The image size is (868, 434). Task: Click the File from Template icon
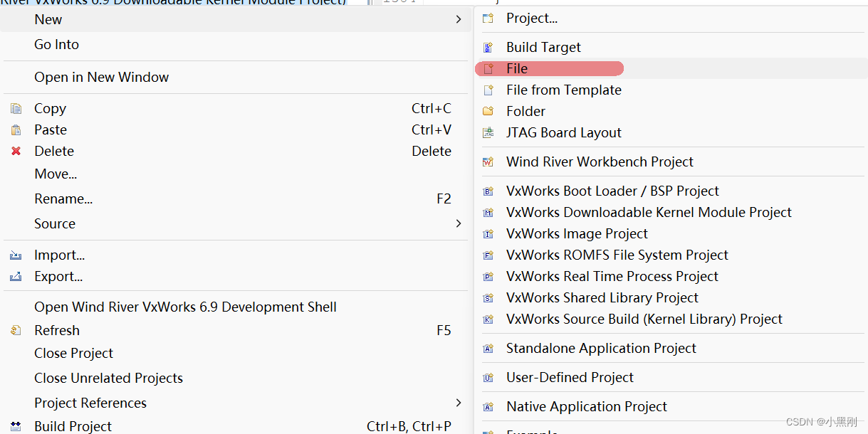pyautogui.click(x=488, y=90)
